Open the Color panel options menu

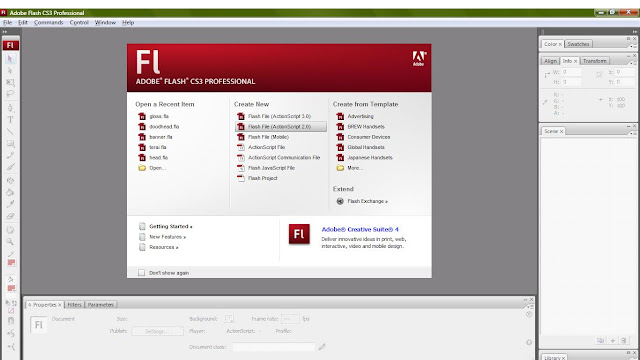(x=632, y=46)
